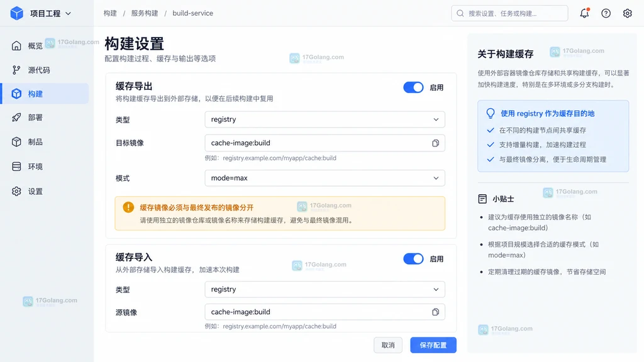Click into the 目标镜像 input field
The height and width of the screenshot is (362, 644).
click(325, 143)
